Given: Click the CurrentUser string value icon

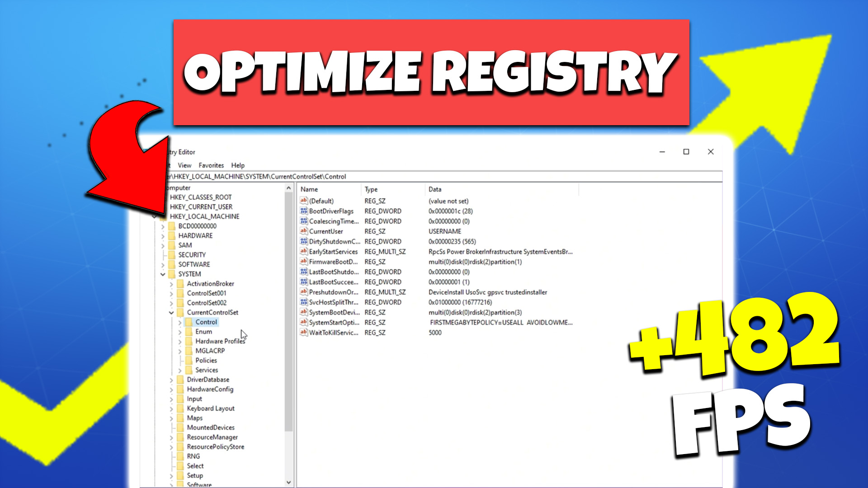Looking at the screenshot, I should click(304, 231).
